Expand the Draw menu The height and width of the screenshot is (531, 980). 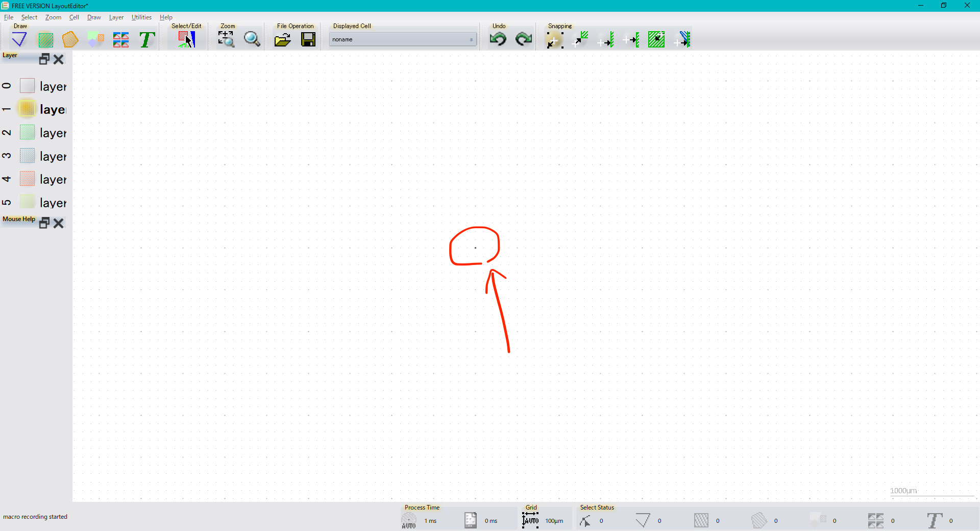click(x=94, y=17)
